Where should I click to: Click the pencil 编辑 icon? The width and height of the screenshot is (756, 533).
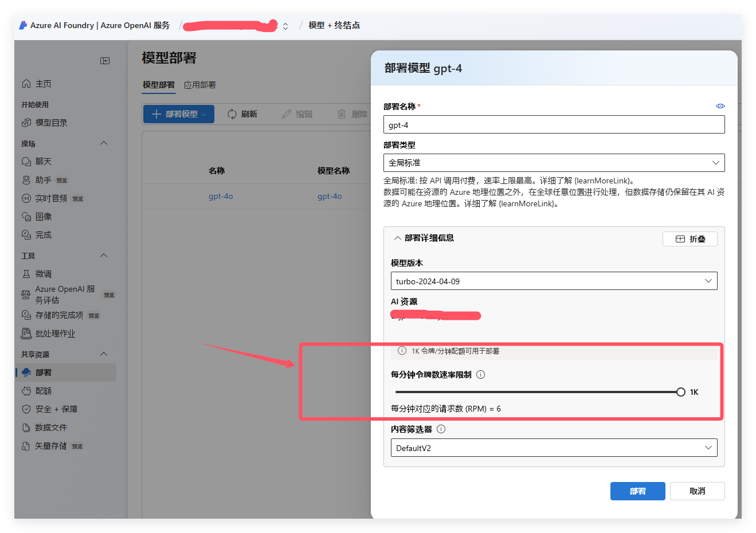click(287, 114)
